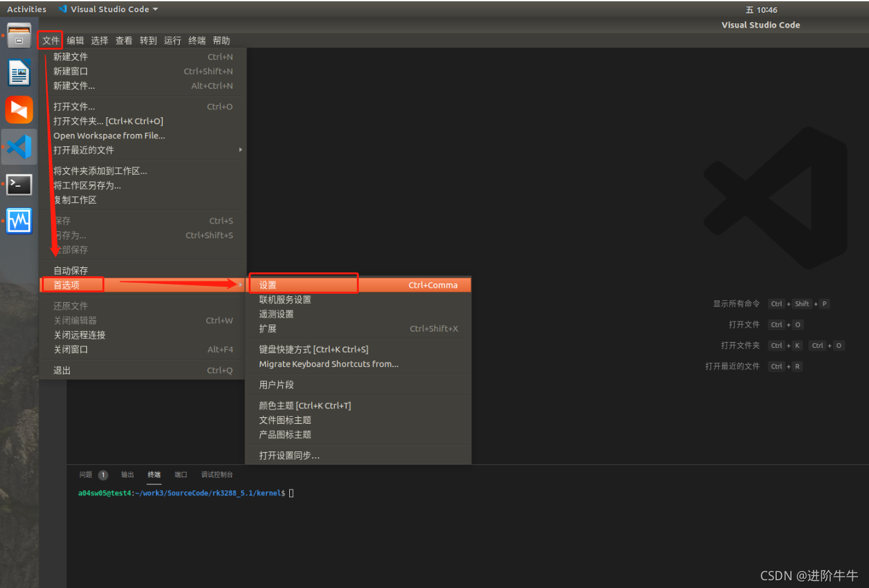Open the 运行 menu
869x588 pixels.
tap(173, 41)
